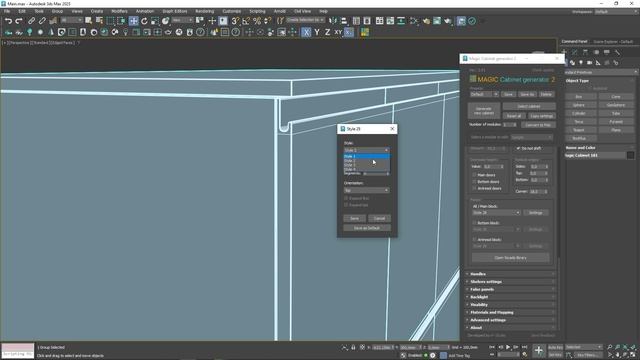
Task: Click the Generate new cabinet button
Action: (x=484, y=111)
